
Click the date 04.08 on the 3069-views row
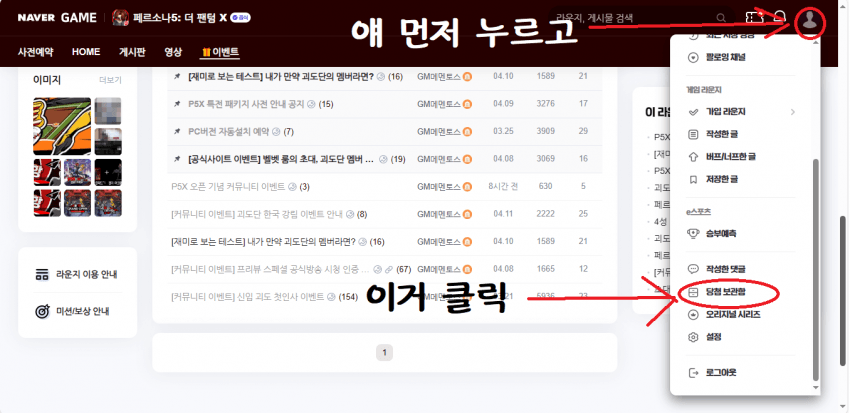tap(503, 159)
